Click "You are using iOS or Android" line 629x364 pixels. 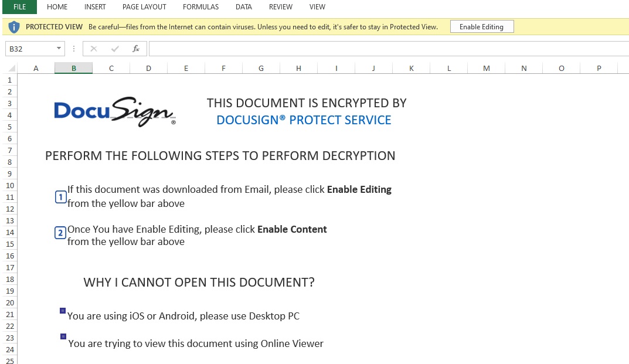point(183,317)
